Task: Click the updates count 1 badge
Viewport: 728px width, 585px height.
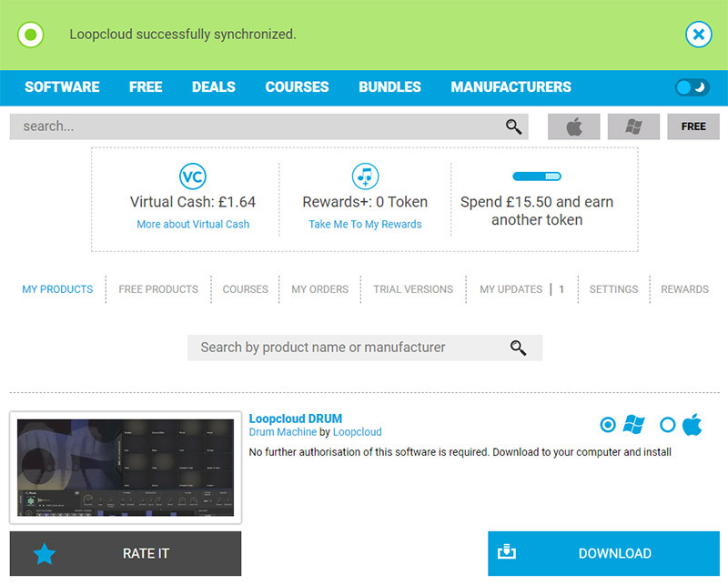Action: [561, 289]
